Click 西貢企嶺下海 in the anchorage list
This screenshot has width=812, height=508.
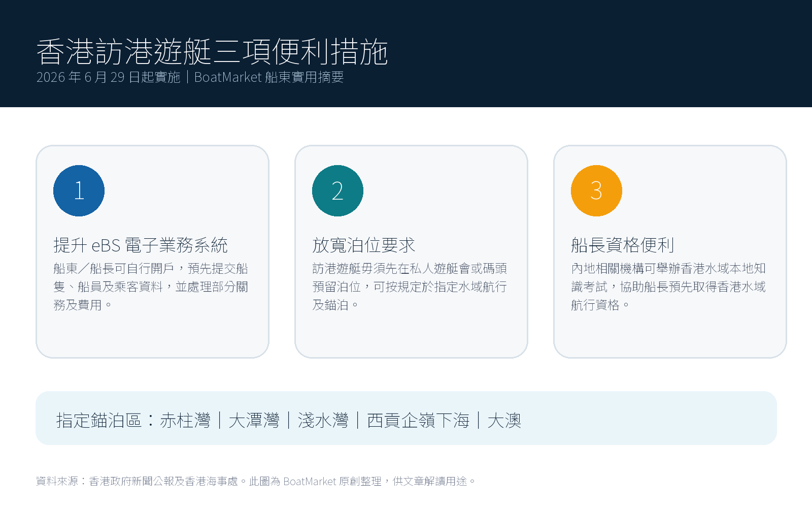click(418, 421)
